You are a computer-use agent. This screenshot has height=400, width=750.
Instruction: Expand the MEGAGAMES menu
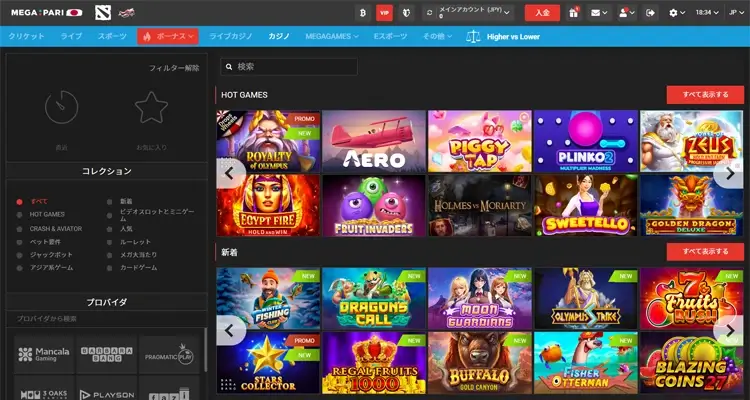pyautogui.click(x=332, y=36)
